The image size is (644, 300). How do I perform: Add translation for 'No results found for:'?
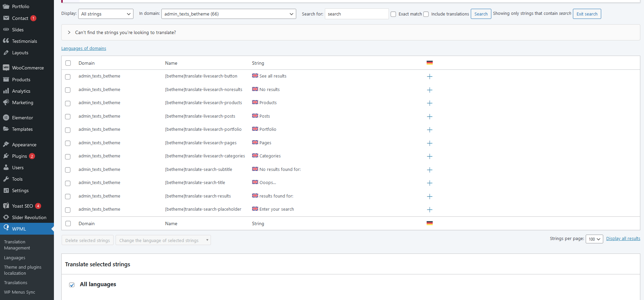[x=429, y=170]
